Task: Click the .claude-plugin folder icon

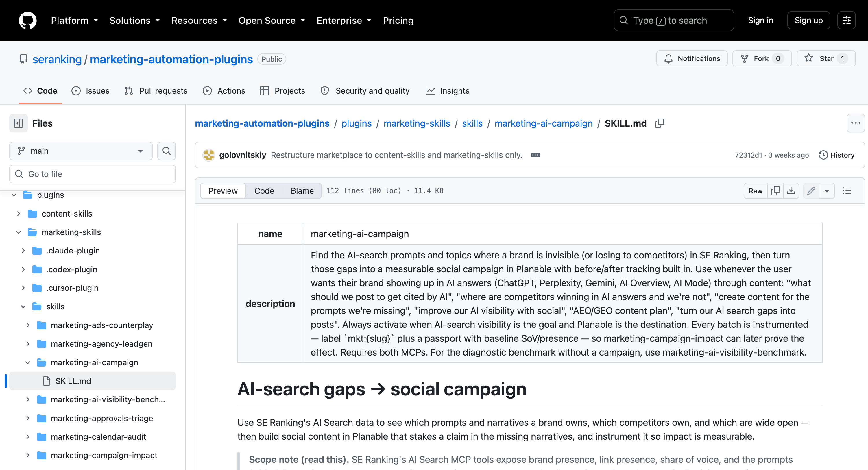Action: 37,251
